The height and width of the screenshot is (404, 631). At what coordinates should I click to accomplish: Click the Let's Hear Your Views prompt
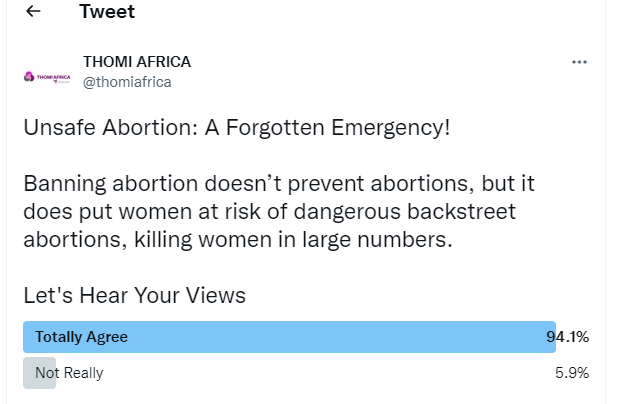[x=134, y=295]
